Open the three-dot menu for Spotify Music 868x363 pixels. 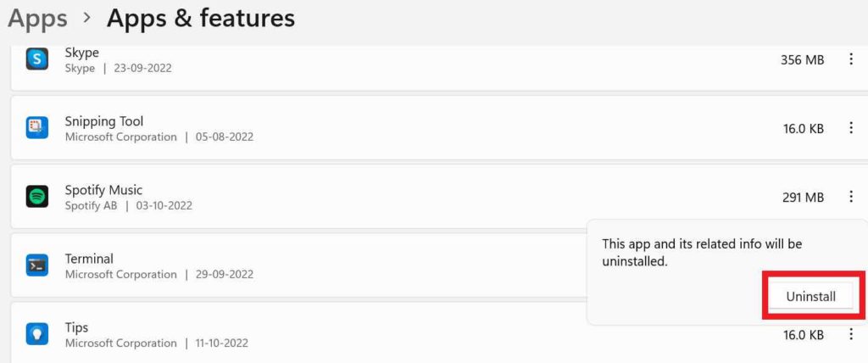(850, 197)
